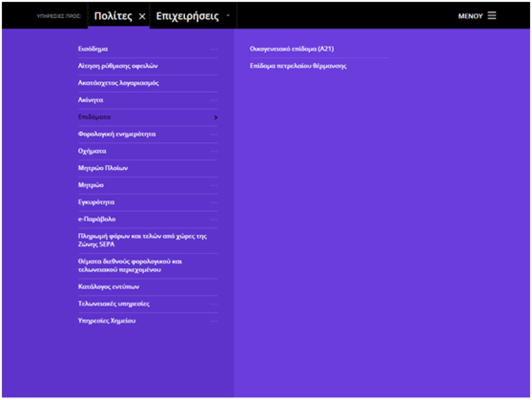Select Αίτηση ρύθμισης οφειλών menu item

pyautogui.click(x=118, y=66)
